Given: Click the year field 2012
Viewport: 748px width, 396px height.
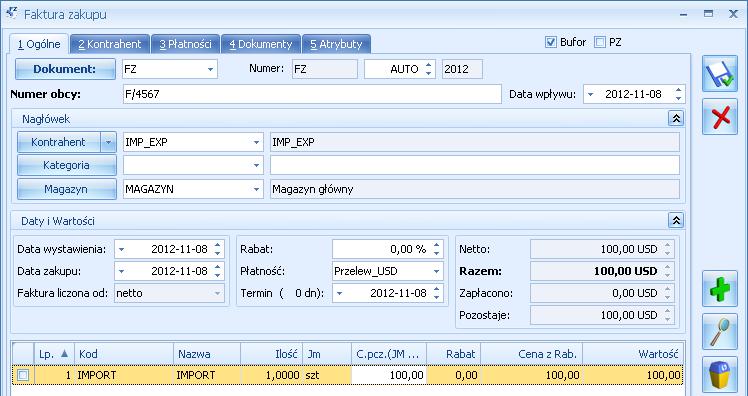Looking at the screenshot, I should 462,69.
